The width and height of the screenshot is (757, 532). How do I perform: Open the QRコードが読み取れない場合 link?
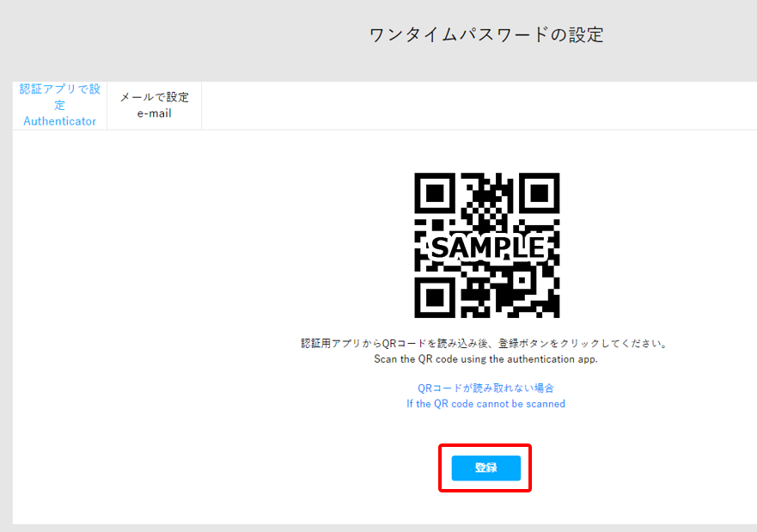coord(485,388)
